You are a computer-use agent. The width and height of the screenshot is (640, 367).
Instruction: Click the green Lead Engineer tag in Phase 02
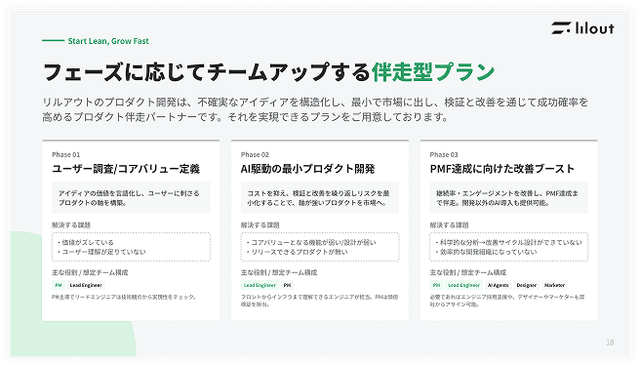260,285
